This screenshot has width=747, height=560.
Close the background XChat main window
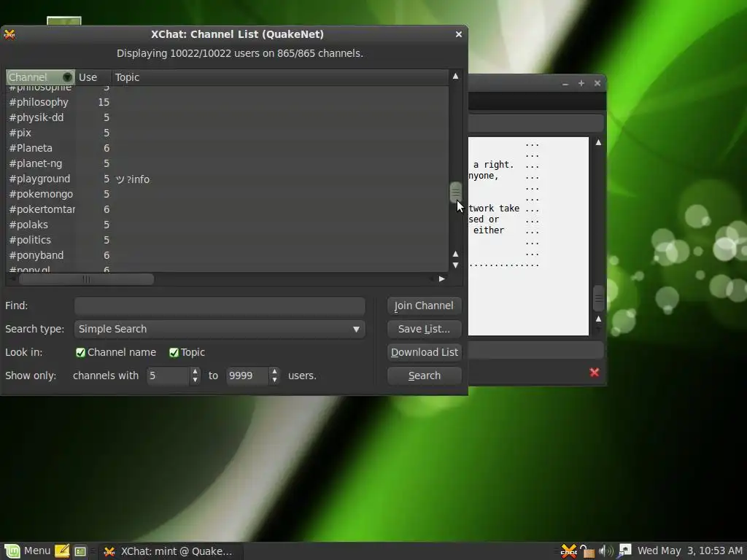[x=597, y=83]
